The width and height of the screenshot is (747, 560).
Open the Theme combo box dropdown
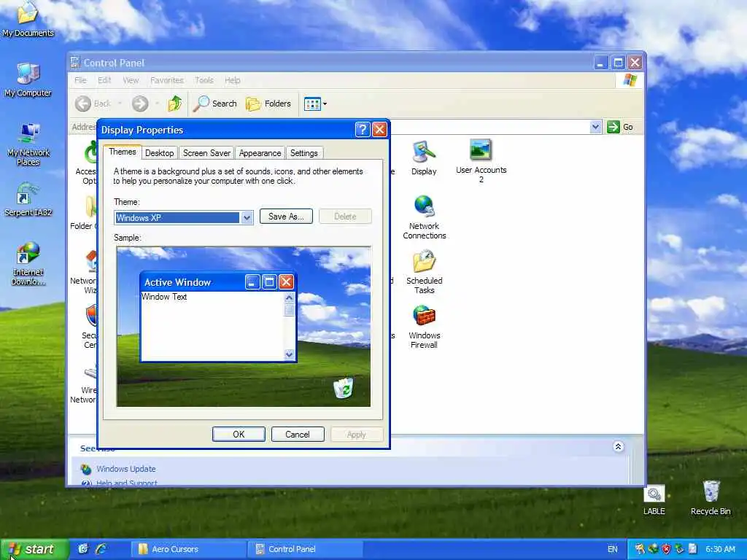247,217
